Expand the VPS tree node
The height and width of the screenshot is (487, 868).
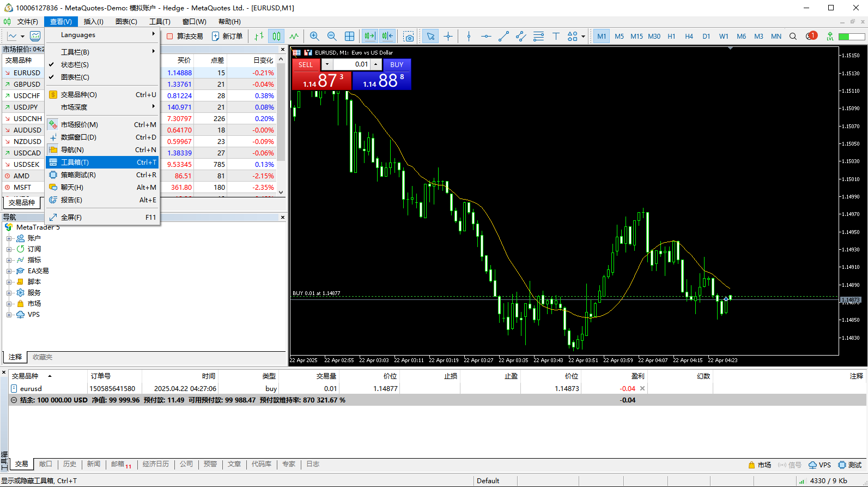[x=9, y=315]
